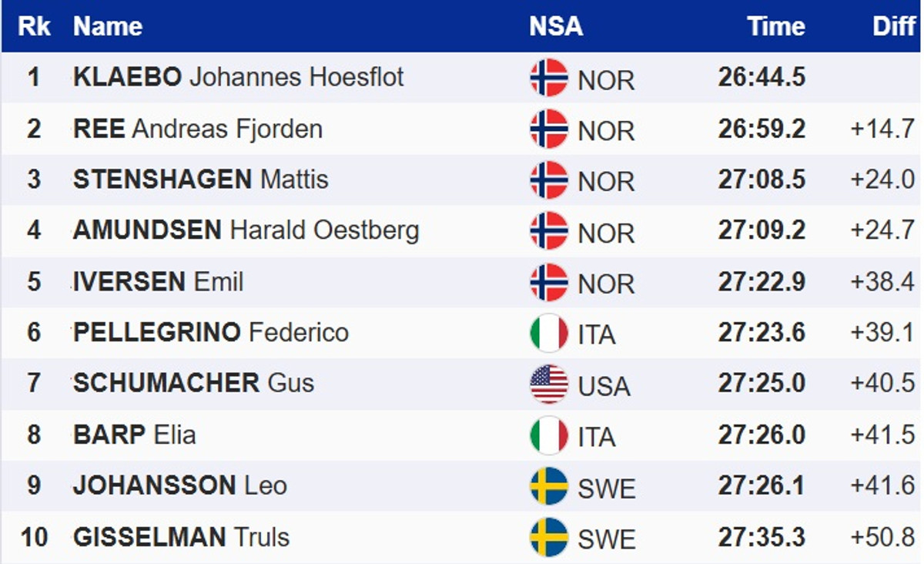The height and width of the screenshot is (564, 924).
Task: Sort by the Time column header
Action: (775, 27)
